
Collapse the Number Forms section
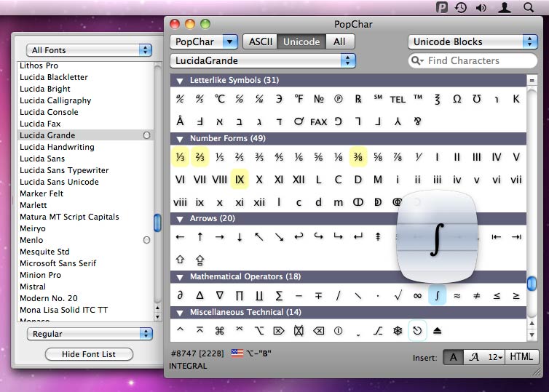180,139
